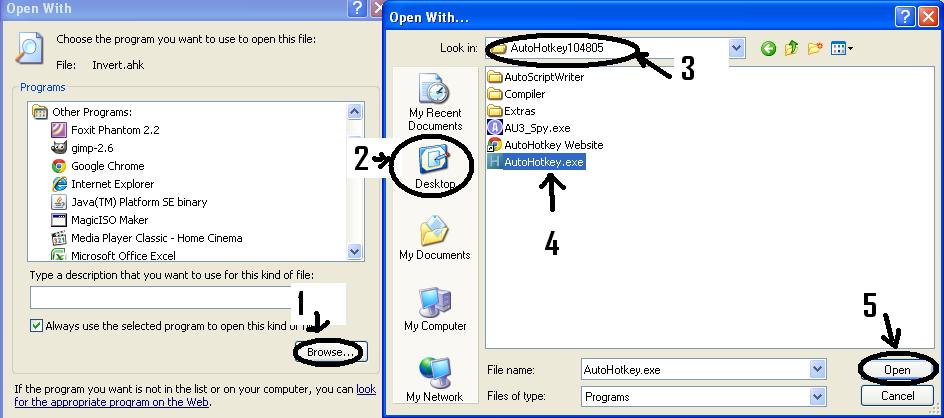Click the Programs list scroll-down arrow
Viewport: 944px width, 418px height.
[355, 252]
